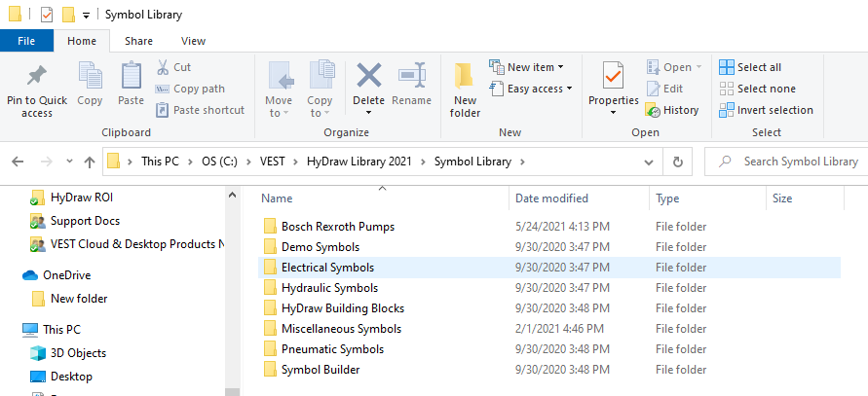Screen dimensions: 868x396
Task: Open recent locations dropdown chevron
Action: tap(69, 162)
